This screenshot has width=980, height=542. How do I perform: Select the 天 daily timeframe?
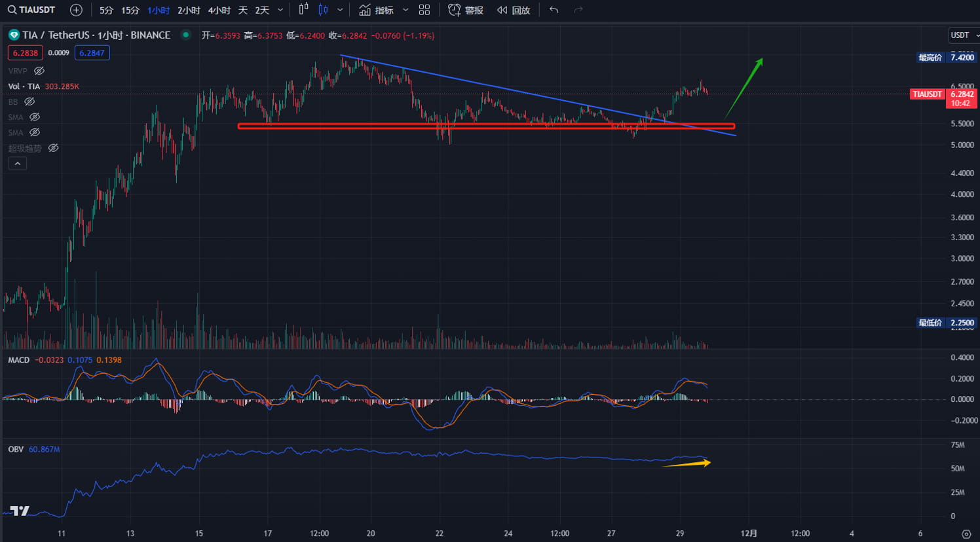[243, 10]
